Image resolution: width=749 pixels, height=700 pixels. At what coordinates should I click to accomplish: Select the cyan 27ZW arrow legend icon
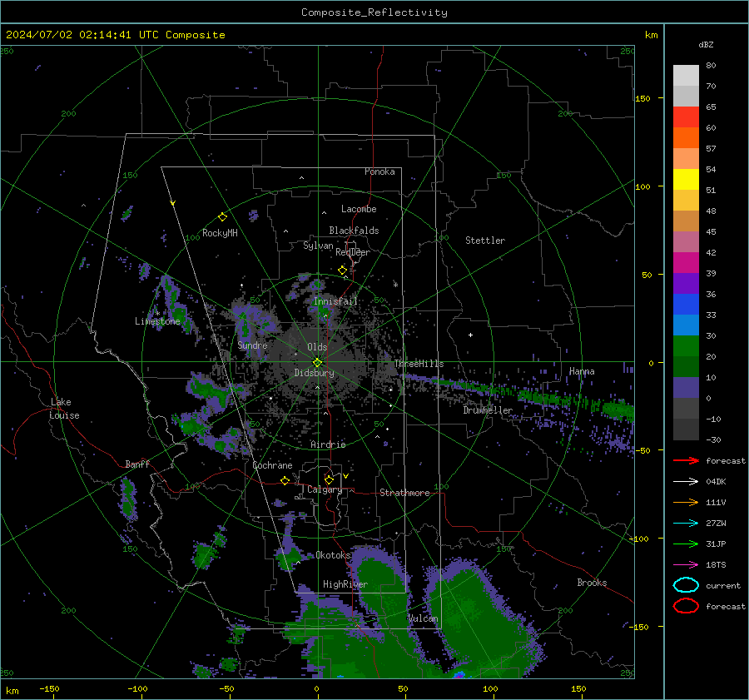pos(686,524)
